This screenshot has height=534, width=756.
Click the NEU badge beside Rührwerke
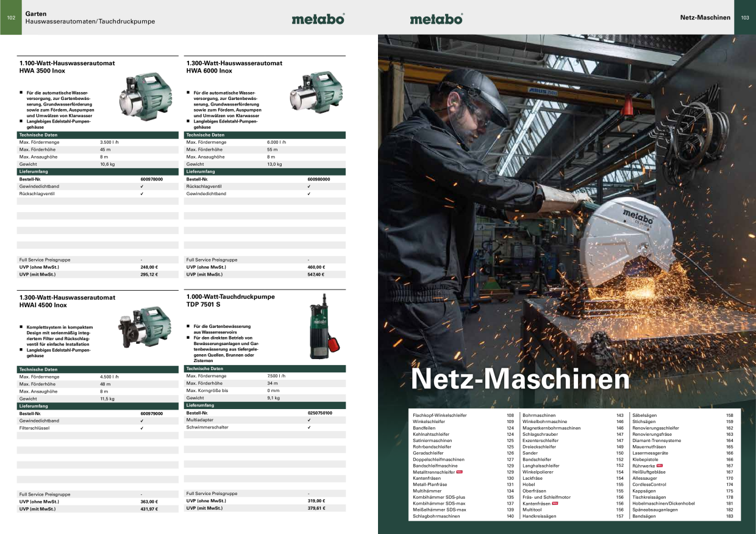(660, 466)
